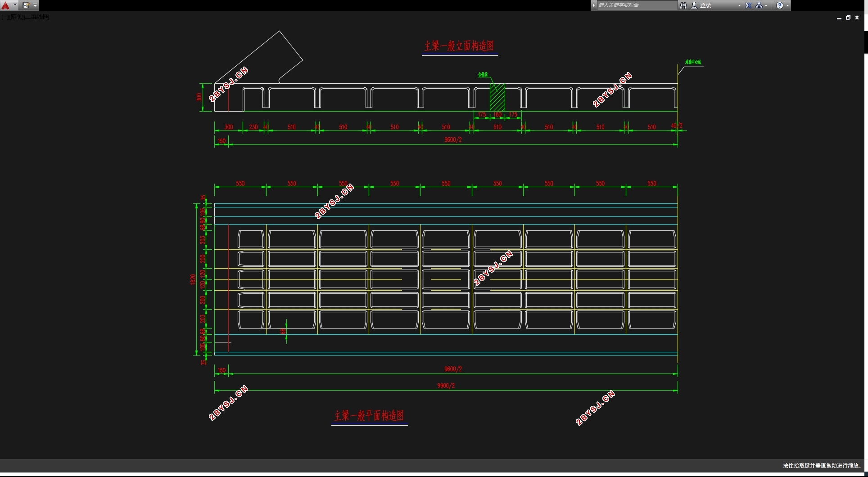Open the 俯视 view controls menu

[x=16, y=17]
